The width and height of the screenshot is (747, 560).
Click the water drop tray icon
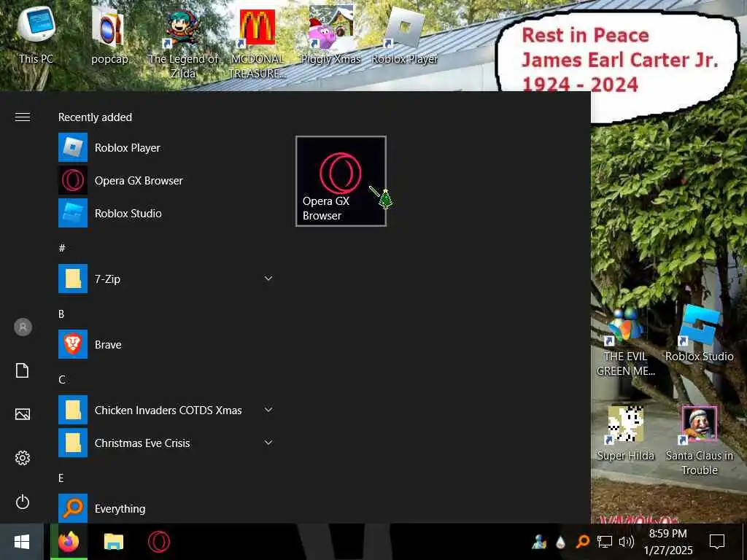pos(561,542)
